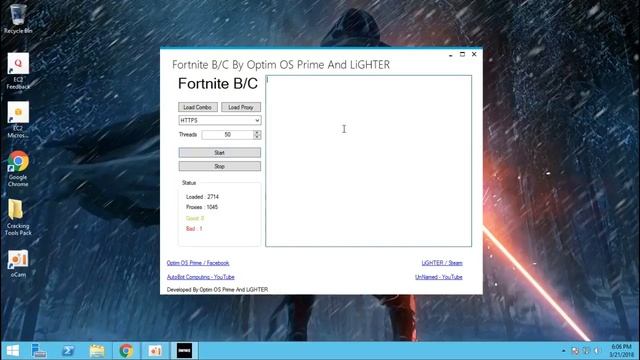Maximize the Fortnite B/C window
Screen dimensions: 640x360
tap(462, 54)
